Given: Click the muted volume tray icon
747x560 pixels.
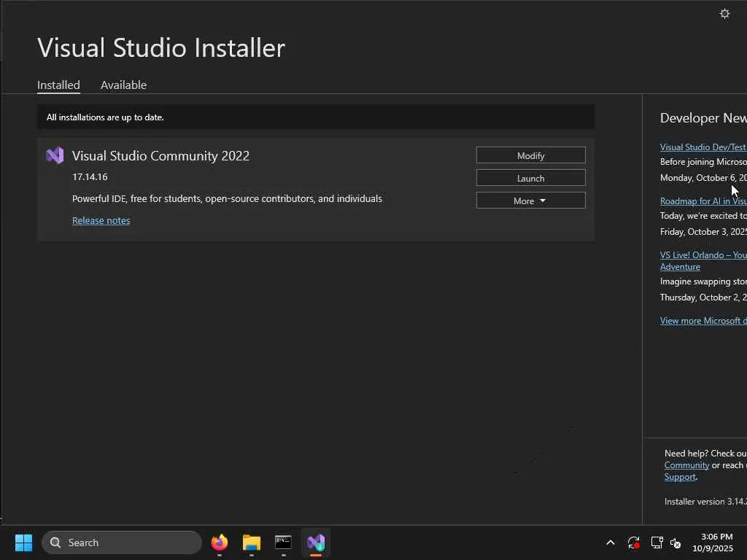Looking at the screenshot, I should tap(676, 542).
